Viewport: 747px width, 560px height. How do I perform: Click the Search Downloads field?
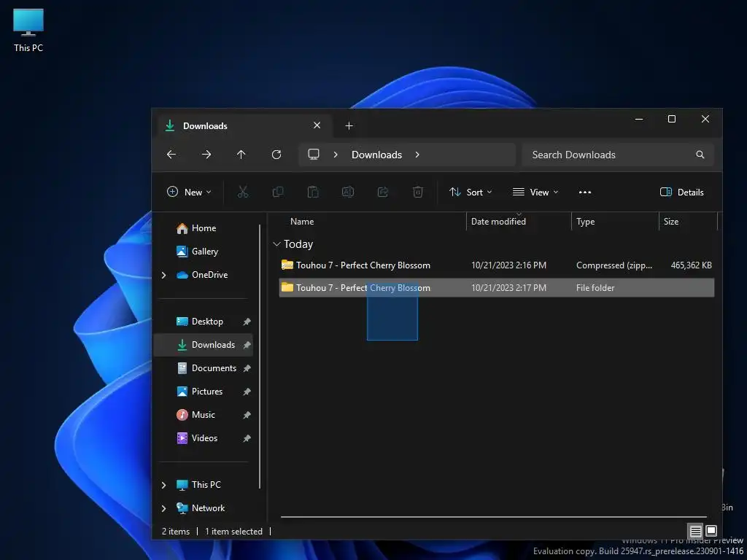pyautogui.click(x=618, y=155)
